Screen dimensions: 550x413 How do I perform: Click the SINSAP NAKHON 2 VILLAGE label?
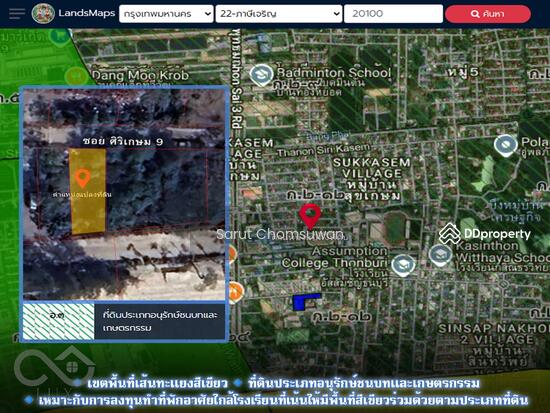pos(494,334)
